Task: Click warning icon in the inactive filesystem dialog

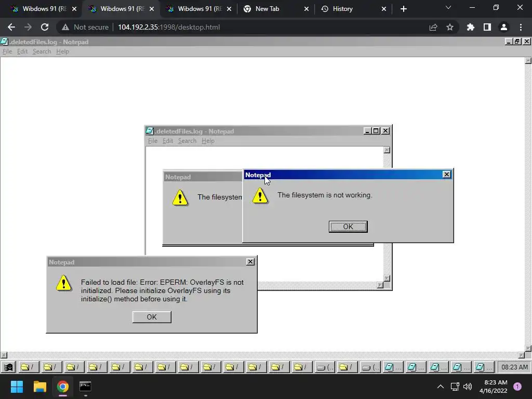Action: click(x=180, y=198)
